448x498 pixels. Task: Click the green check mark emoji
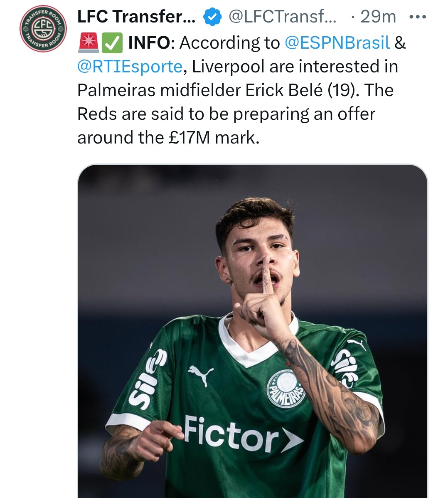coord(112,43)
